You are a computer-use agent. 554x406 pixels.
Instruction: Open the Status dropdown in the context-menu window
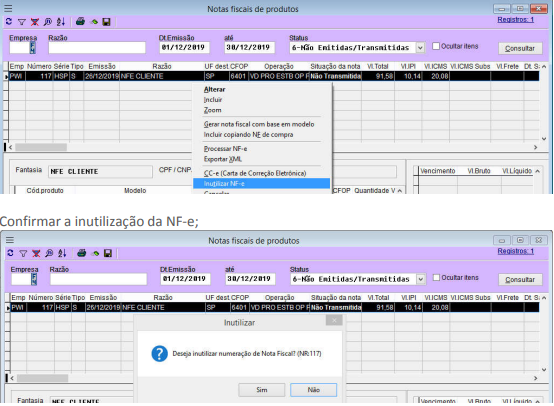pos(420,48)
